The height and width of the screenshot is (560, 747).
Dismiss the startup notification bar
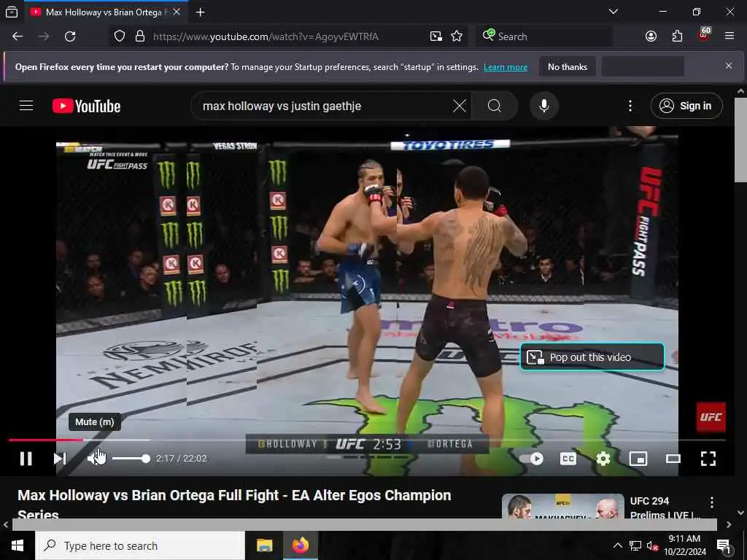tap(729, 66)
